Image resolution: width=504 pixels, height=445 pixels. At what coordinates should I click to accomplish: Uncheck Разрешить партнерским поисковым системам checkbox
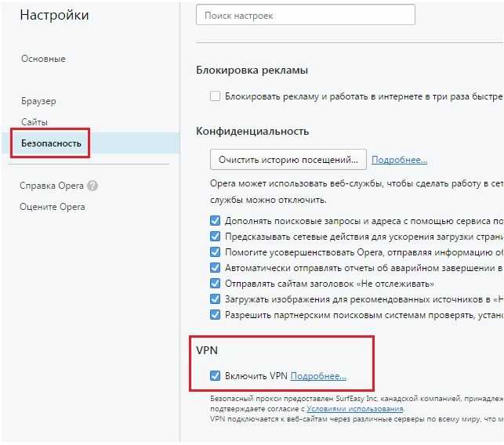click(x=215, y=314)
